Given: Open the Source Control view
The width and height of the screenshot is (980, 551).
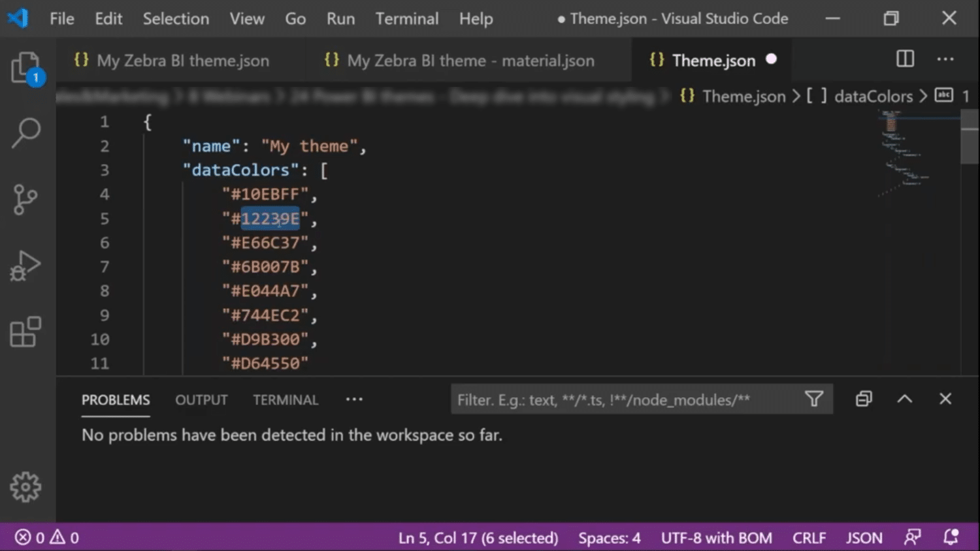Looking at the screenshot, I should 26,199.
